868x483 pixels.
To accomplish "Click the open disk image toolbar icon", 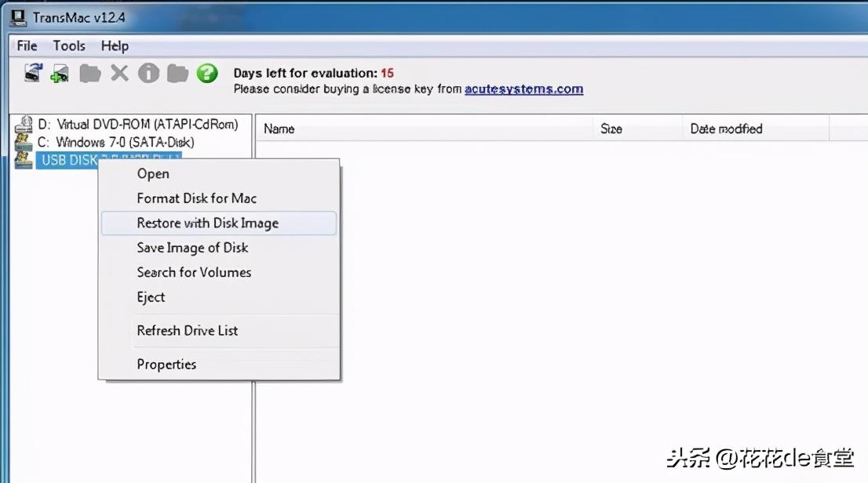I will 33,73.
